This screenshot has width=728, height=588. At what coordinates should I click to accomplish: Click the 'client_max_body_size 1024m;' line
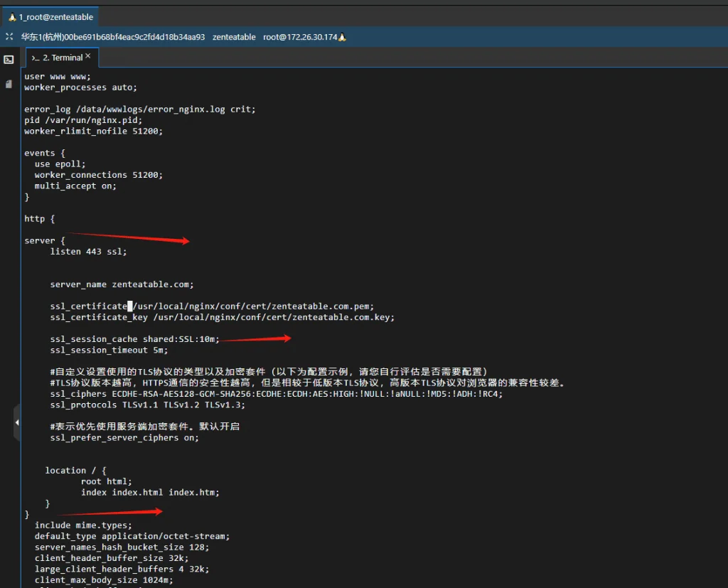[x=104, y=580]
